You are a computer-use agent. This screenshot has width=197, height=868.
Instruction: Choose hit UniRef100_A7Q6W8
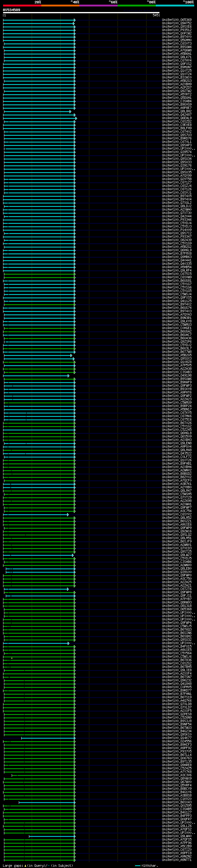177,50
